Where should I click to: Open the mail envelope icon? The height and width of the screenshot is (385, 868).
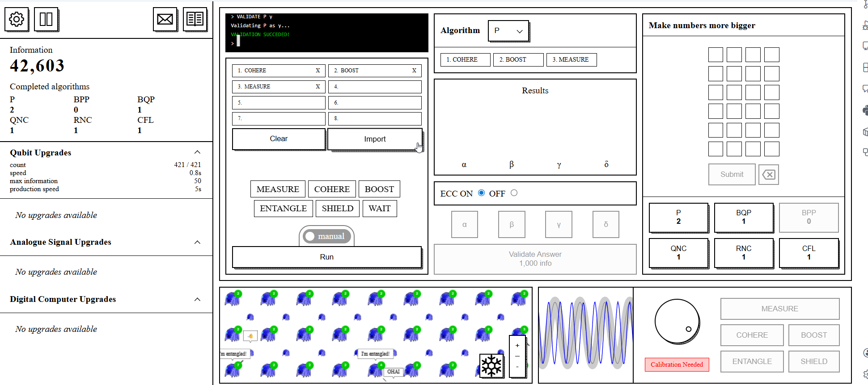pos(165,19)
